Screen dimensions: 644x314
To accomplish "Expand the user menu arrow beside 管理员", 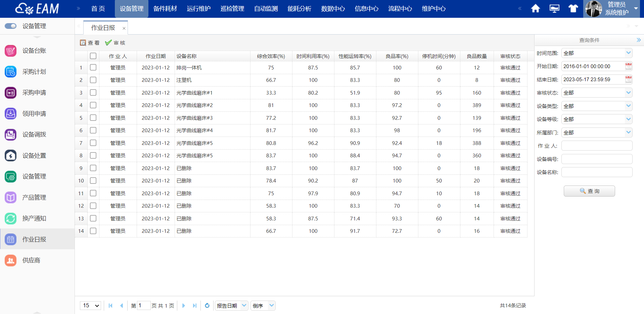I will tap(636, 8).
